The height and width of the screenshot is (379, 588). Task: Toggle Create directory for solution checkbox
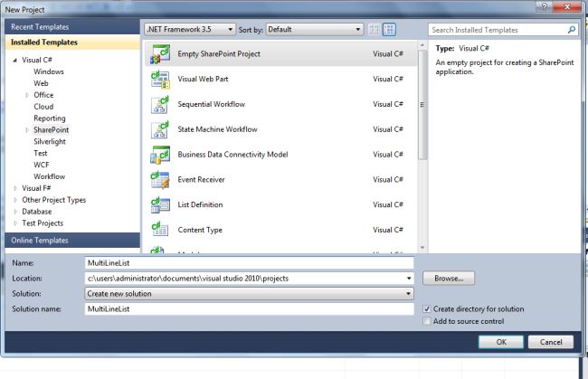(427, 309)
